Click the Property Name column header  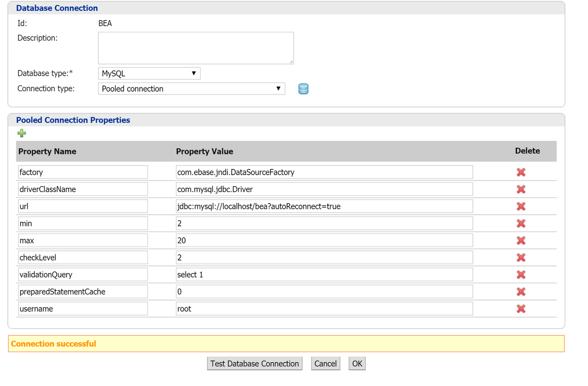point(47,152)
